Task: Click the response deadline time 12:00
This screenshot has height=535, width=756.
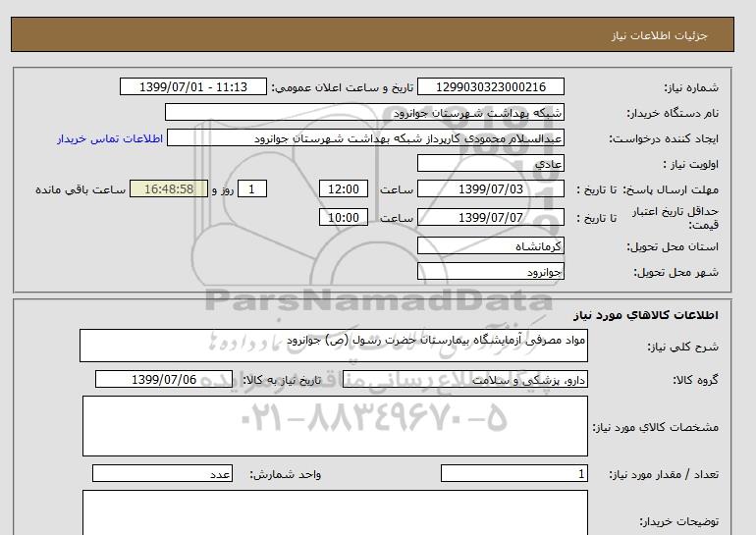Action: (x=344, y=189)
